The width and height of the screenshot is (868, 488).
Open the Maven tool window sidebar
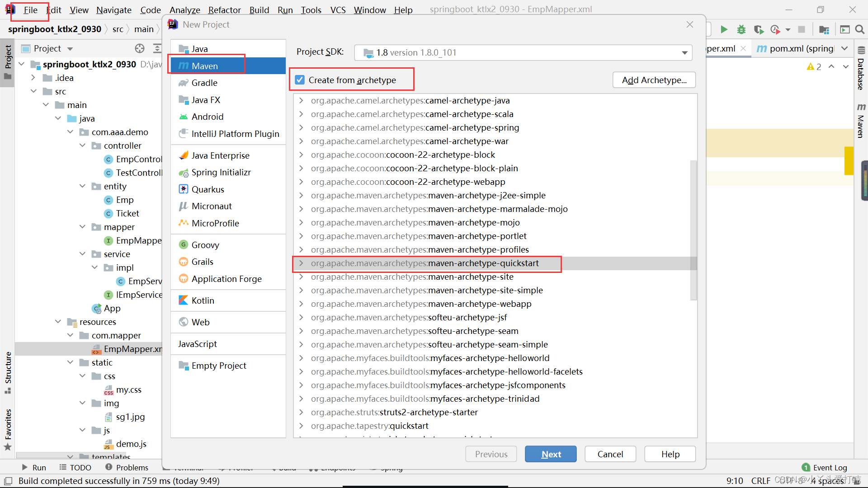(861, 121)
